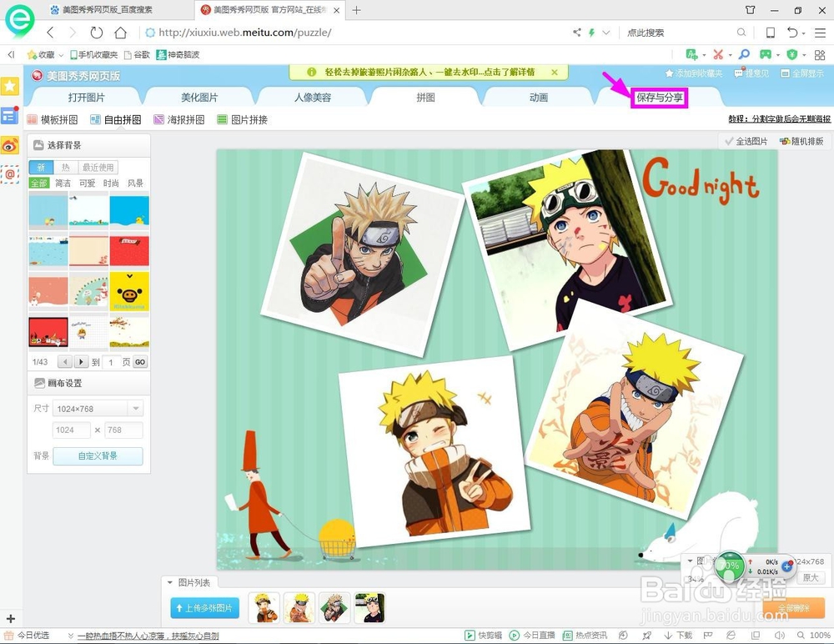Open the Weibo sidebar icon
This screenshot has height=644, width=834.
point(10,145)
